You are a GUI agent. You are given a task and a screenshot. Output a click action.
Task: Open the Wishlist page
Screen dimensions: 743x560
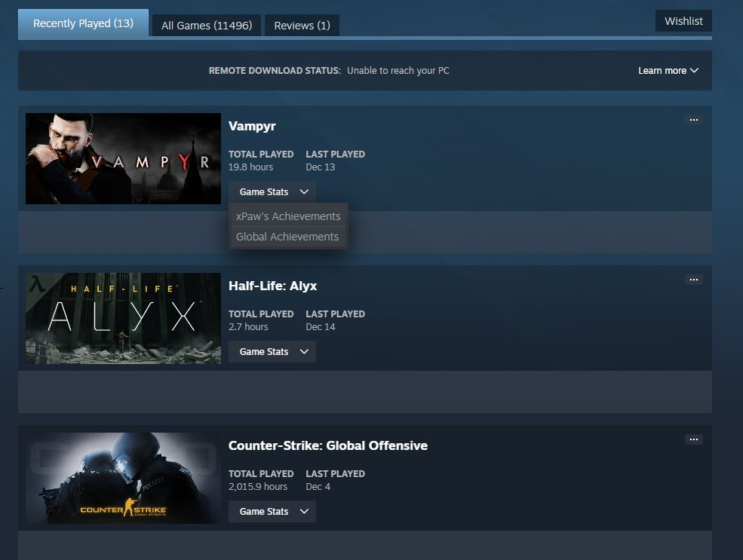[x=683, y=21]
